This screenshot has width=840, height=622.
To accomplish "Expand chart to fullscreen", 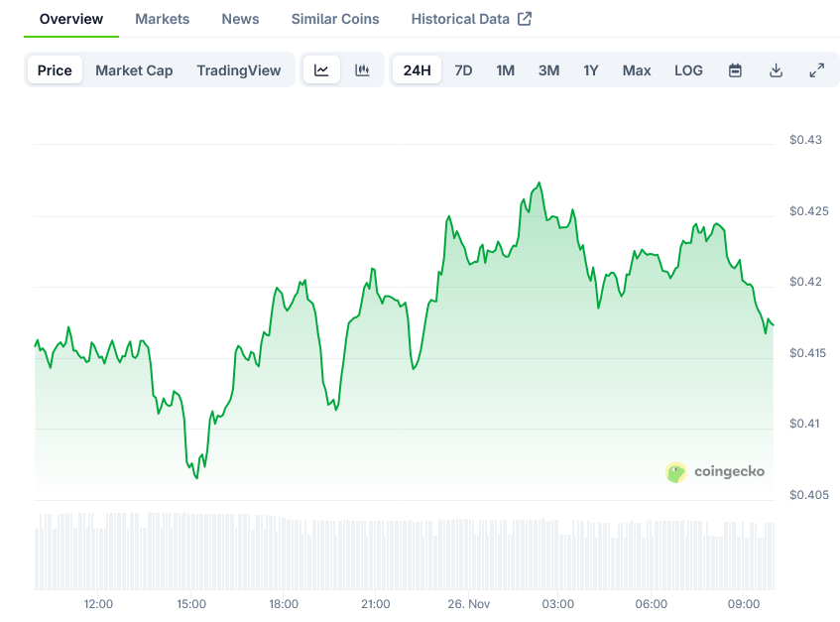I will tap(816, 70).
